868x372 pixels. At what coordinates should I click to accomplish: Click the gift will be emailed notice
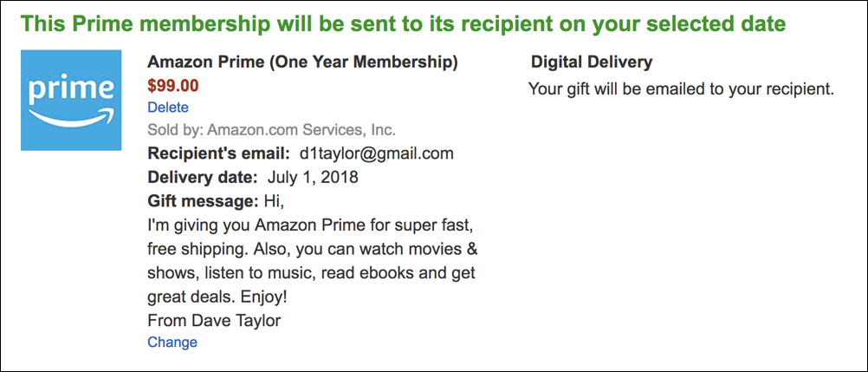click(x=681, y=88)
